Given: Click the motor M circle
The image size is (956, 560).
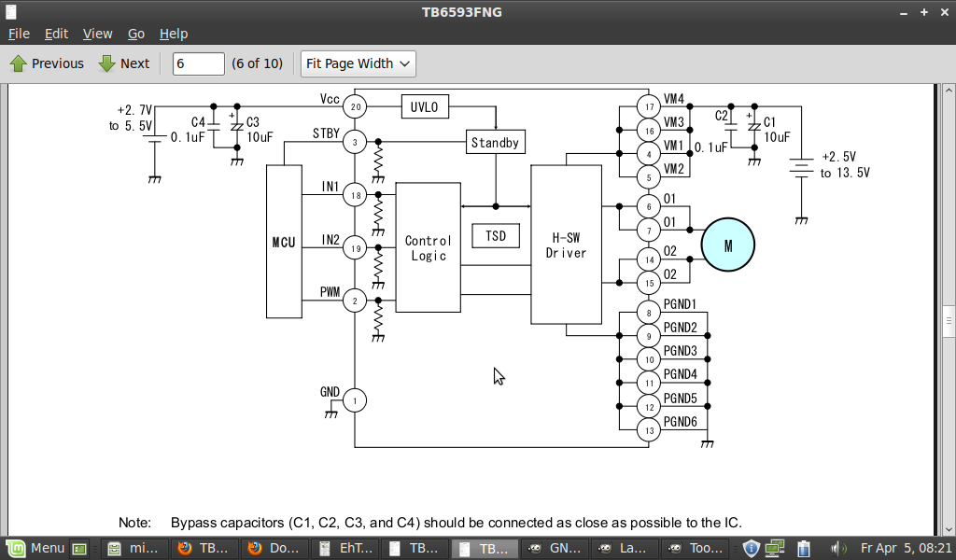Looking at the screenshot, I should 728,245.
